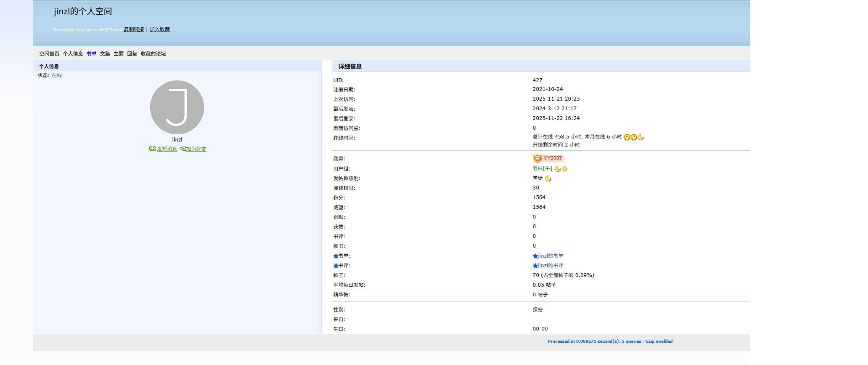
Task: Click the 老白[牛] user group link
Action: [x=542, y=168]
